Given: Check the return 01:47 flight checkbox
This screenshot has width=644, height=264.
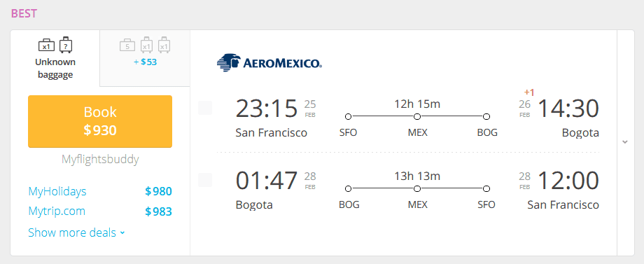Looking at the screenshot, I should point(205,180).
